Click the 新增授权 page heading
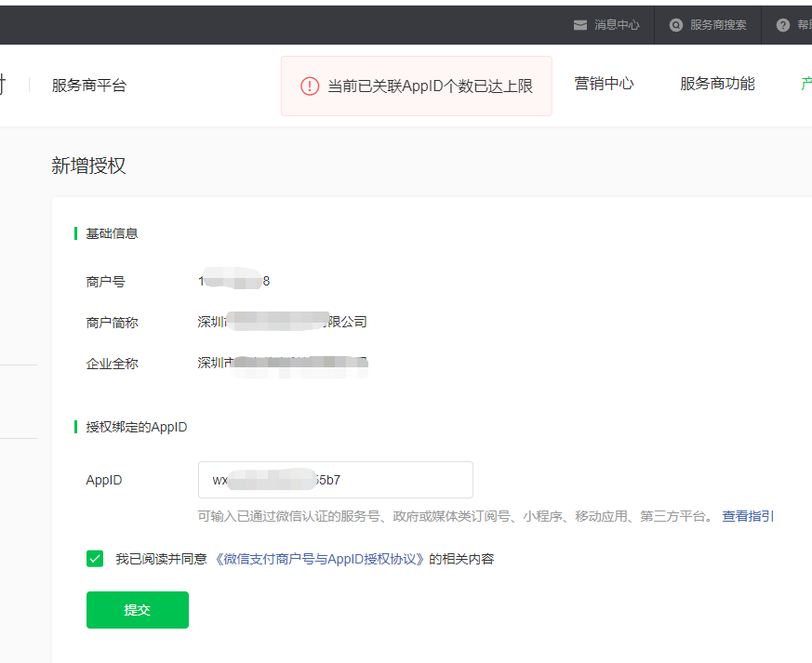 (88, 166)
